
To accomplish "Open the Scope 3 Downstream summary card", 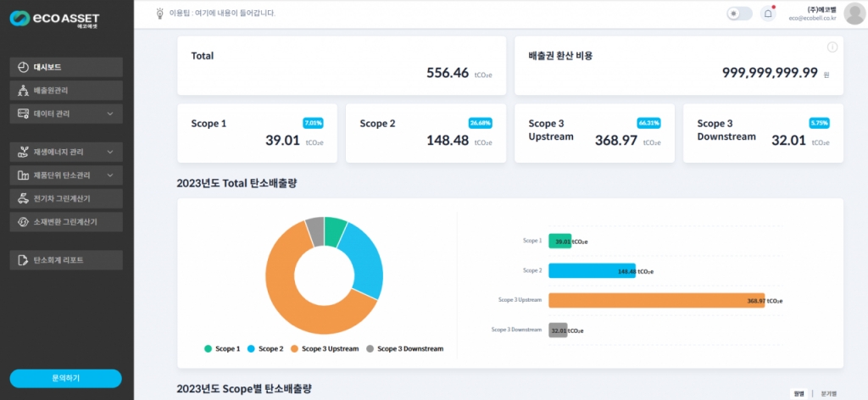I will click(764, 133).
